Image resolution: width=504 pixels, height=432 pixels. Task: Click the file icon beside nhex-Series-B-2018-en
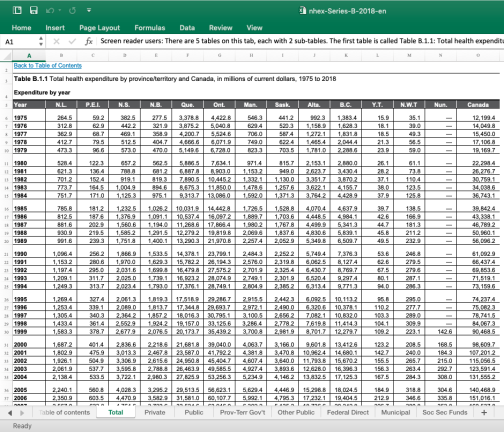[303, 11]
